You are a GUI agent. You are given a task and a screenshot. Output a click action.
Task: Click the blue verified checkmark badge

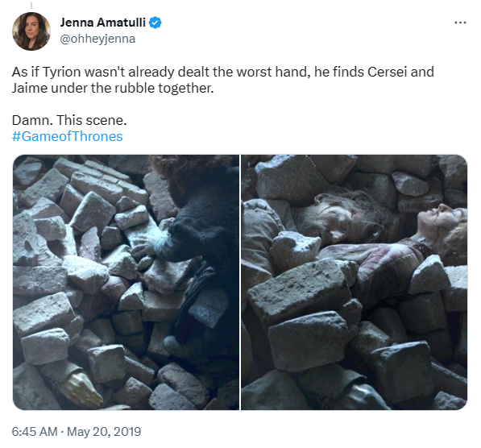pyautogui.click(x=155, y=23)
